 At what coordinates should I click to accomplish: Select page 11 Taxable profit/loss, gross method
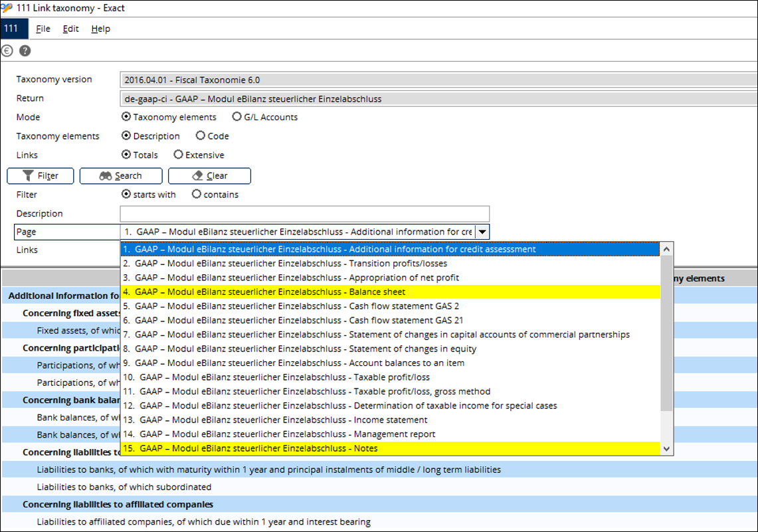pyautogui.click(x=390, y=391)
